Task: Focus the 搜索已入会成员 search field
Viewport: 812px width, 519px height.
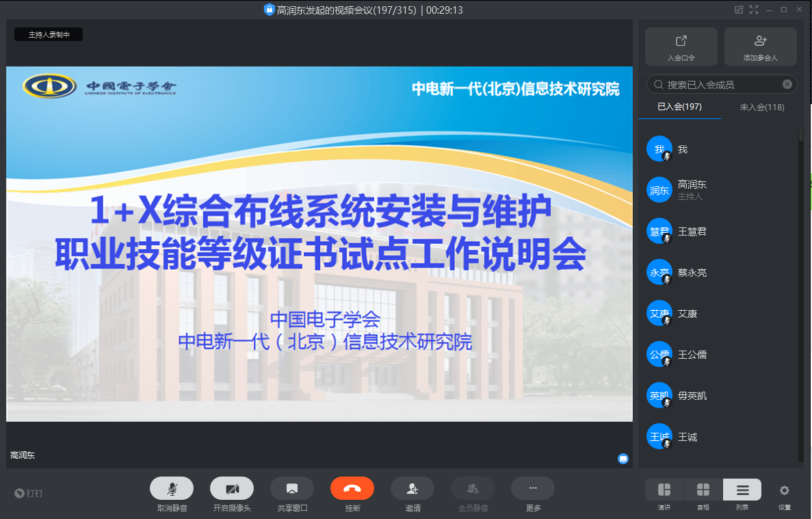Action: (721, 84)
